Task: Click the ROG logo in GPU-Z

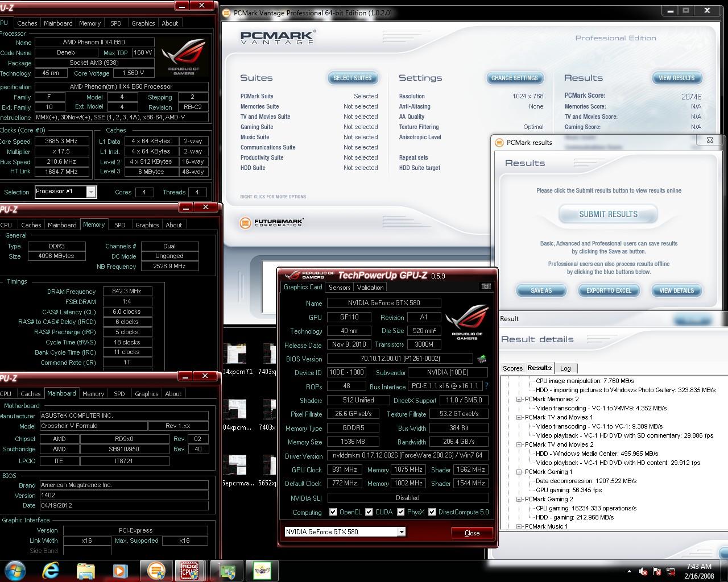Action: click(x=466, y=322)
